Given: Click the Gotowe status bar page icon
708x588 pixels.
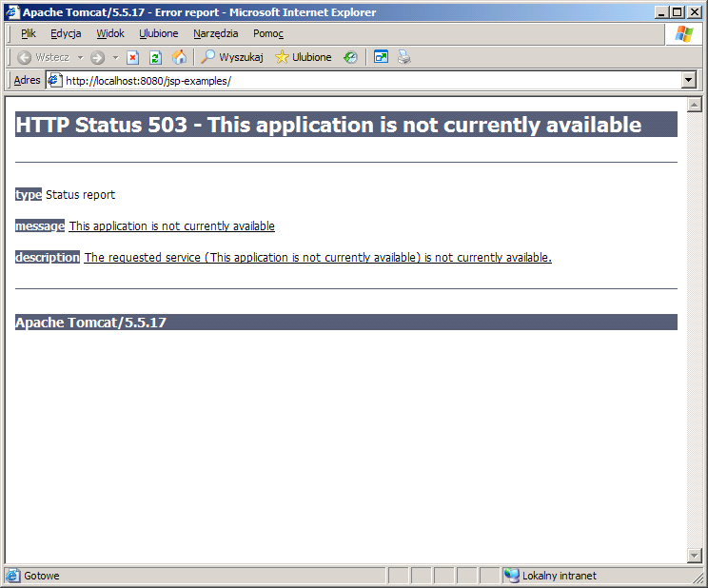Looking at the screenshot, I should pos(13,576).
